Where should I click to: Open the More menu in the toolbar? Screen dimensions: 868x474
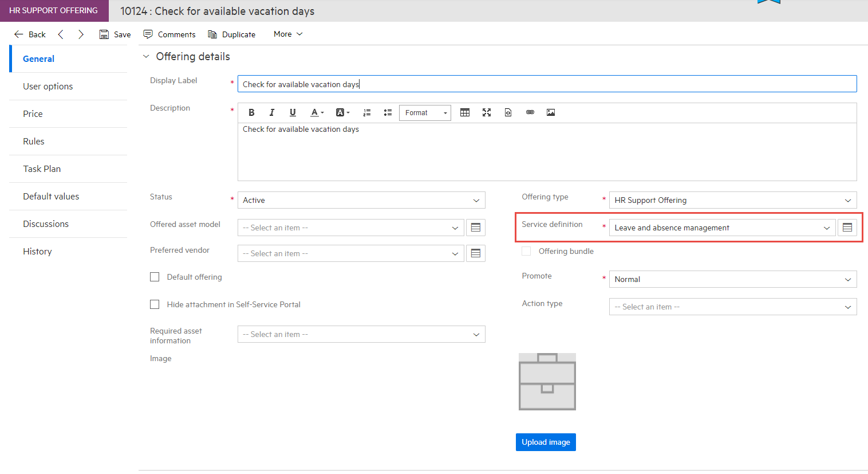click(287, 34)
